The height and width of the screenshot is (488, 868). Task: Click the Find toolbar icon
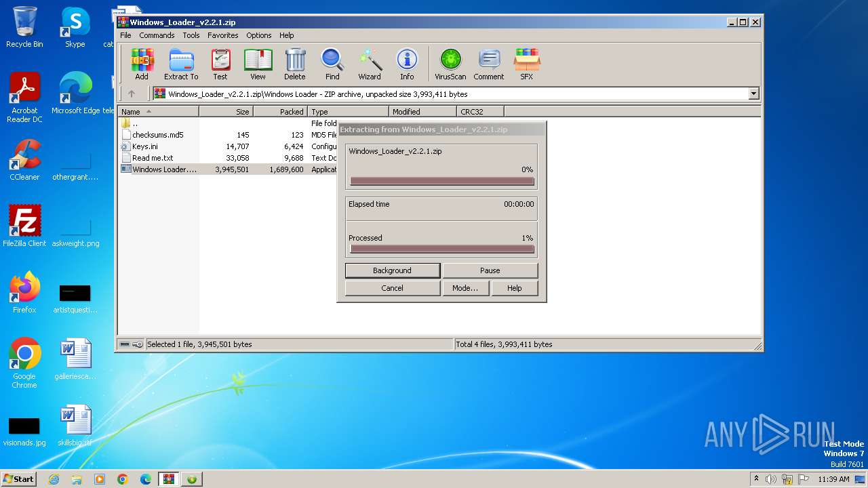332,64
